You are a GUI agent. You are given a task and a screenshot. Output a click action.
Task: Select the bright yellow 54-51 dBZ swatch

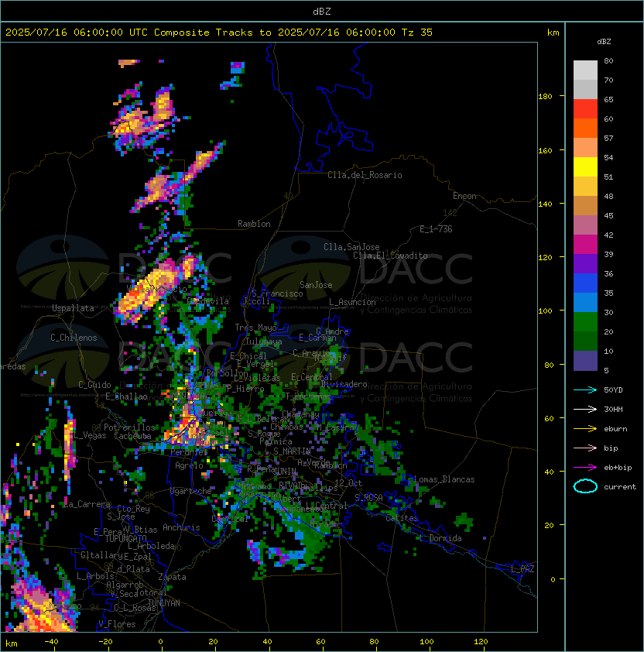[585, 166]
